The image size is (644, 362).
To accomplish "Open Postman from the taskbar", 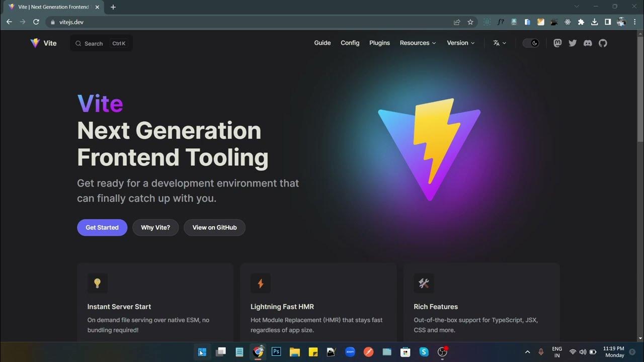I will tap(368, 352).
